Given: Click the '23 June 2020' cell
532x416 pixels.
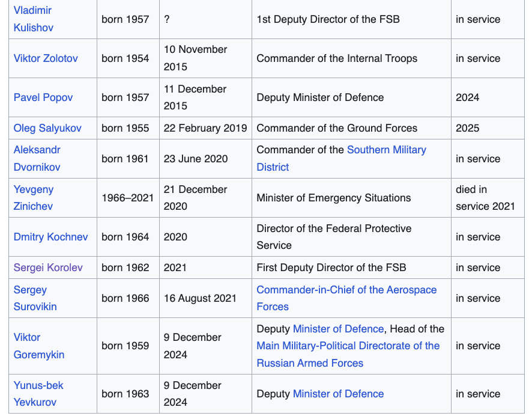Looking at the screenshot, I should pyautogui.click(x=205, y=159).
